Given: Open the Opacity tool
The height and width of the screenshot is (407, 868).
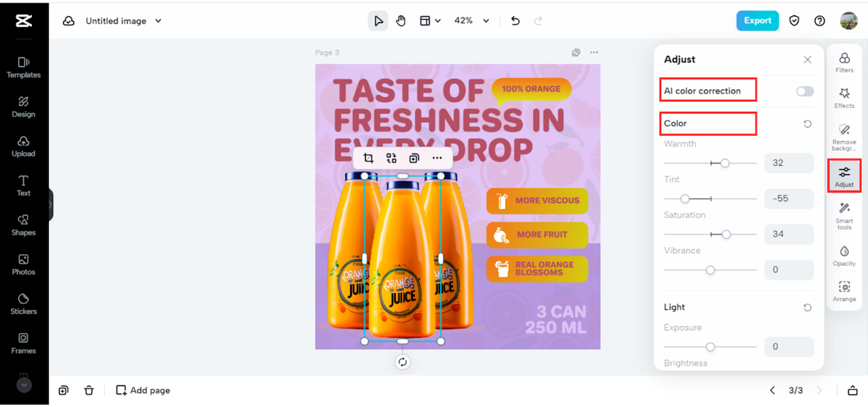Looking at the screenshot, I should (x=844, y=256).
